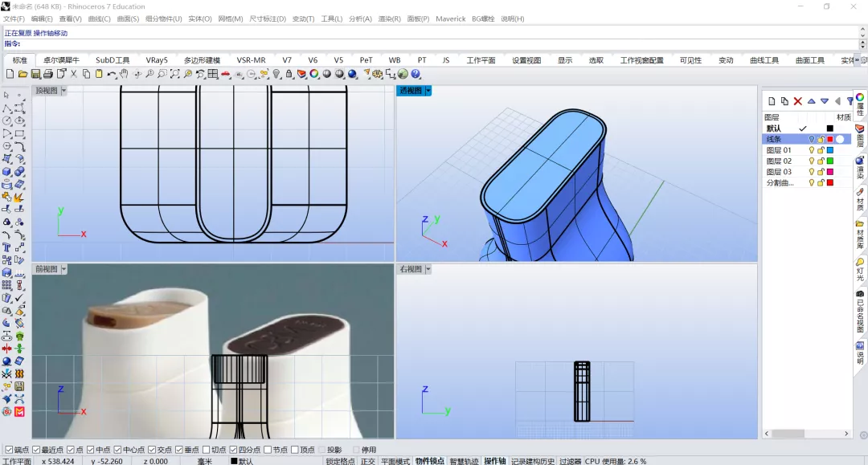Select the Pan hand tool
868x465 pixels.
tap(124, 74)
